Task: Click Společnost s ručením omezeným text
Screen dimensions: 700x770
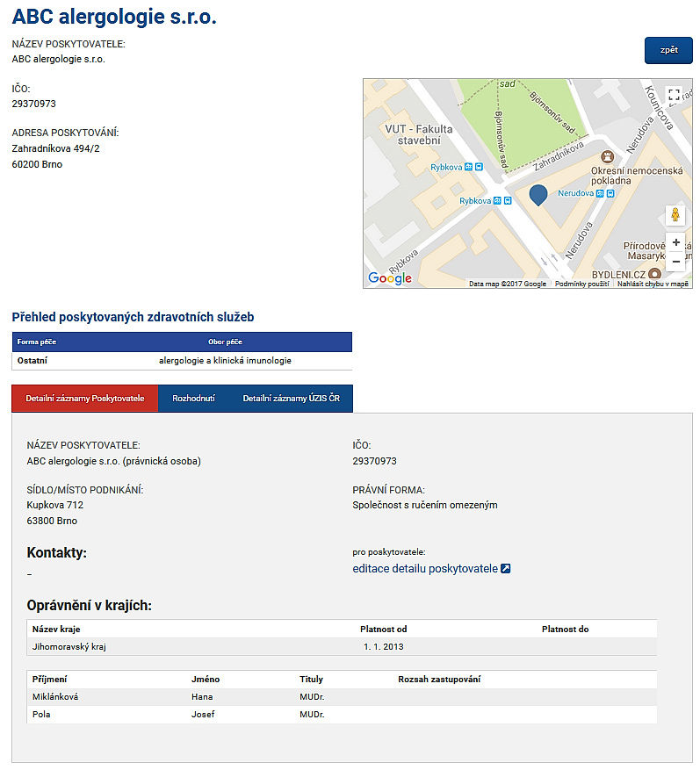Action: click(x=425, y=505)
